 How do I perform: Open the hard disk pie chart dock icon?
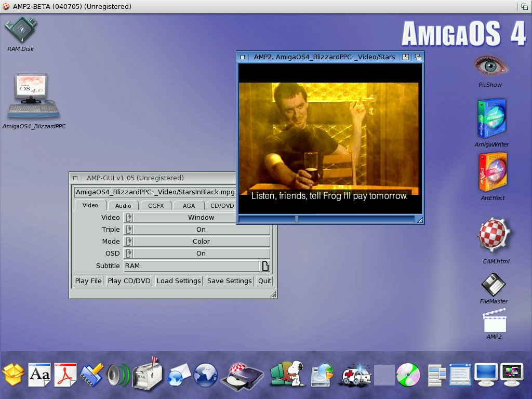tap(321, 375)
